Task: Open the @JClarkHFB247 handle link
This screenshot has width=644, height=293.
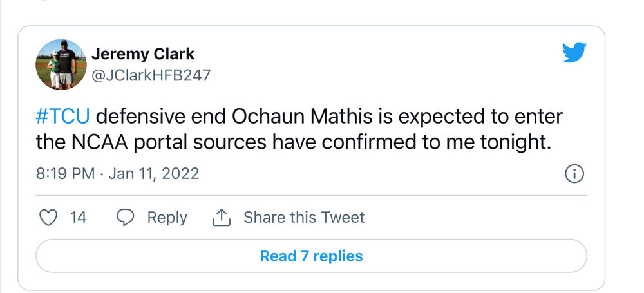Action: pos(151,75)
